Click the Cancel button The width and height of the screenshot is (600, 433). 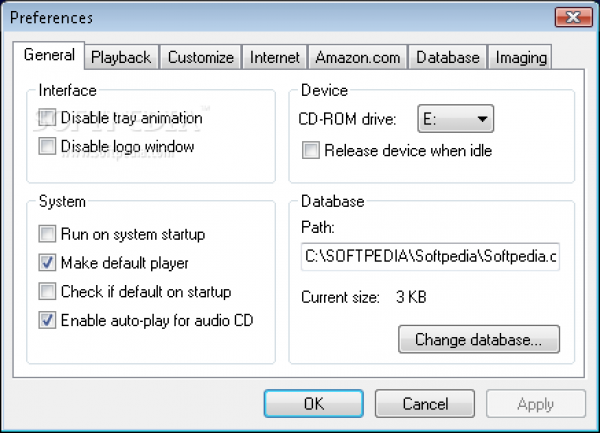point(425,404)
